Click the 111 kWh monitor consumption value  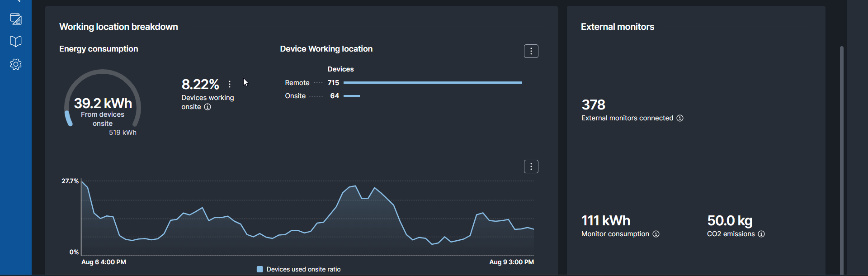605,221
